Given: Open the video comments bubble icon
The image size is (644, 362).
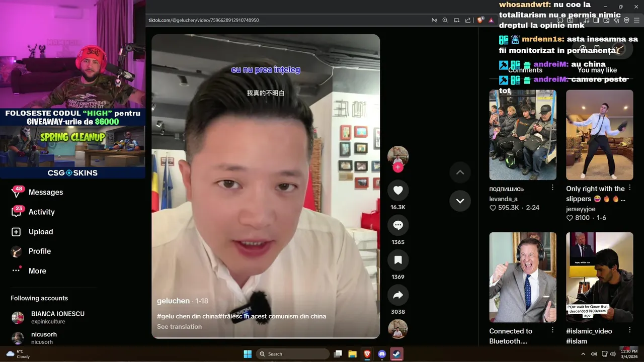Looking at the screenshot, I should click(x=398, y=225).
